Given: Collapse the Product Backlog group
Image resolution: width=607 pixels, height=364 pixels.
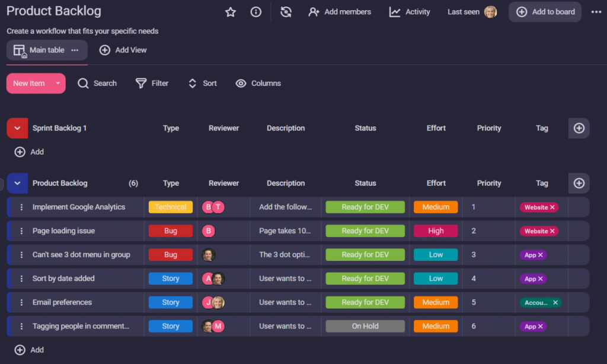Looking at the screenshot, I should click(x=17, y=183).
